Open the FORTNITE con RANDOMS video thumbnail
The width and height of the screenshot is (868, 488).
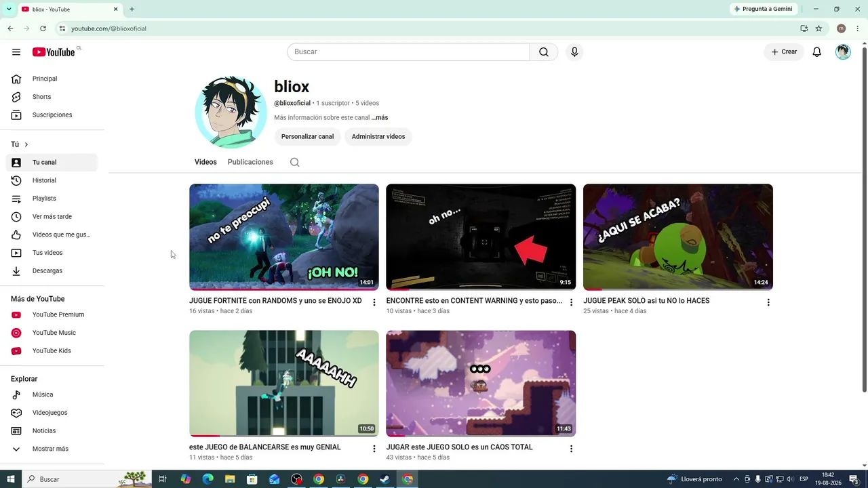coord(284,237)
